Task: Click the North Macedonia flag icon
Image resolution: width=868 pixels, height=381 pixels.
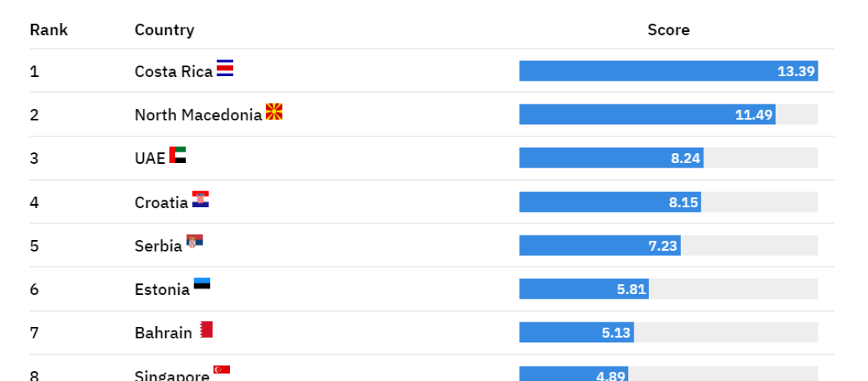Action: (x=274, y=111)
